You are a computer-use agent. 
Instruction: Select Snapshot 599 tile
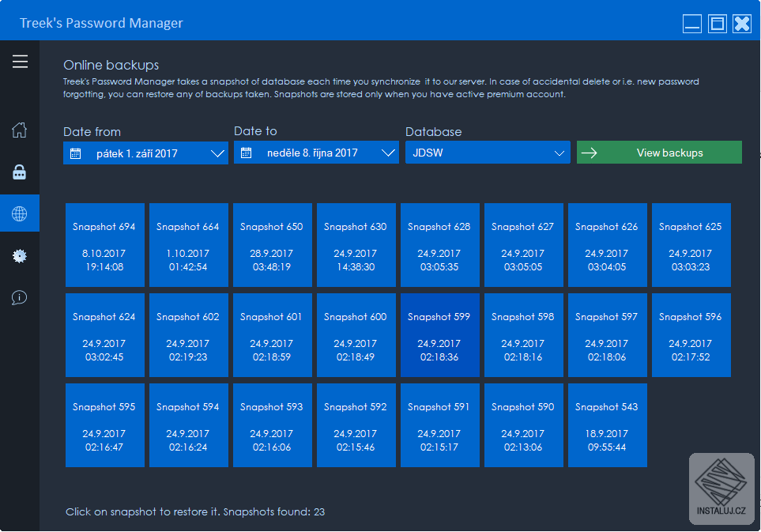(x=439, y=335)
